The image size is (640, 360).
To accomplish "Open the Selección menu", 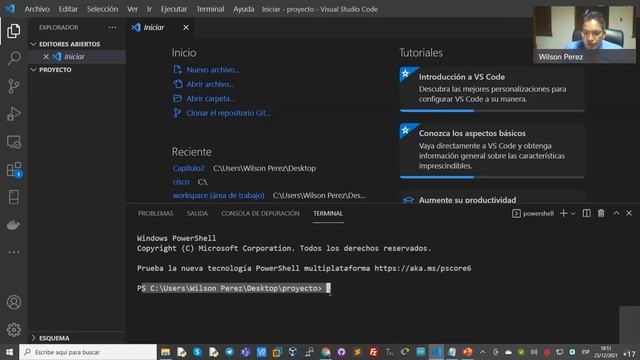I will (x=102, y=9).
